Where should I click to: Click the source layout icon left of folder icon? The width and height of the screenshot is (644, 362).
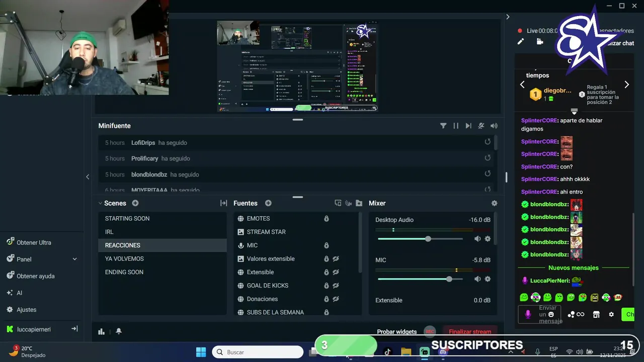pyautogui.click(x=338, y=203)
